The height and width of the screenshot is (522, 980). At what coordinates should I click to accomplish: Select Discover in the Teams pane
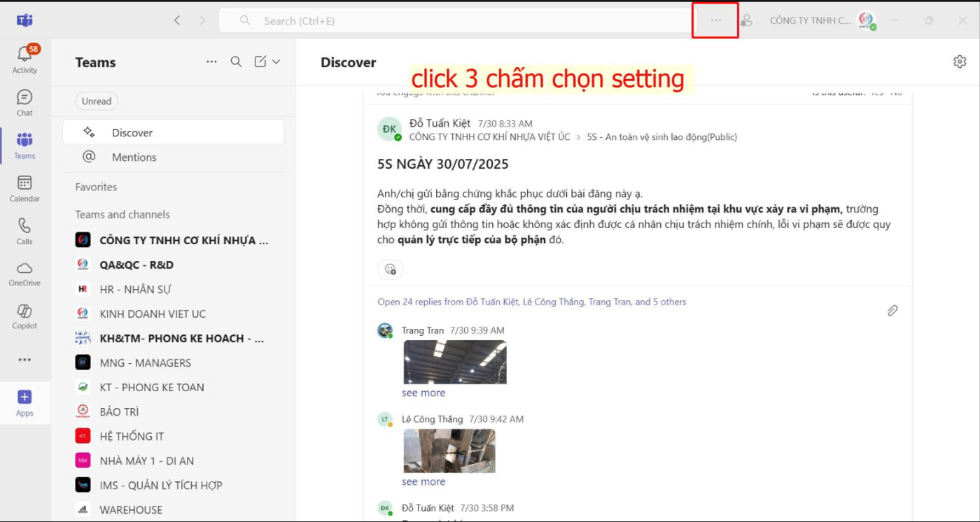coord(174,132)
